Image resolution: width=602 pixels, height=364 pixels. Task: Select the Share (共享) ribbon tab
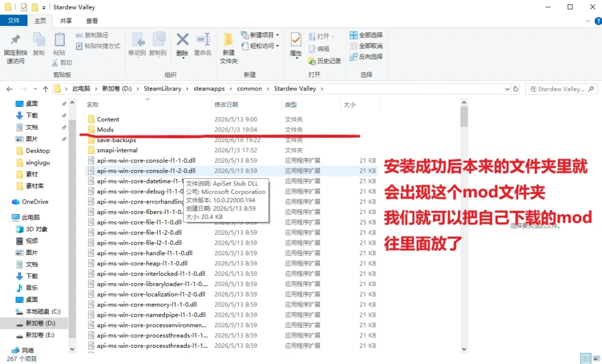tap(66, 21)
